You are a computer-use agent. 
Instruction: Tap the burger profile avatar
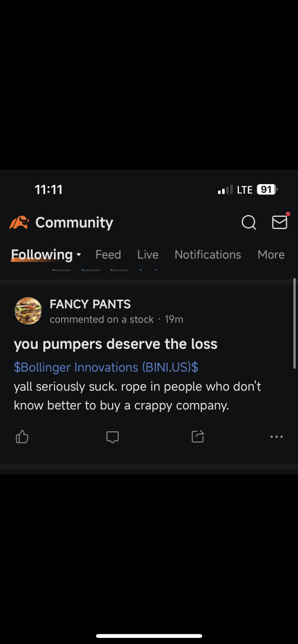click(x=28, y=311)
